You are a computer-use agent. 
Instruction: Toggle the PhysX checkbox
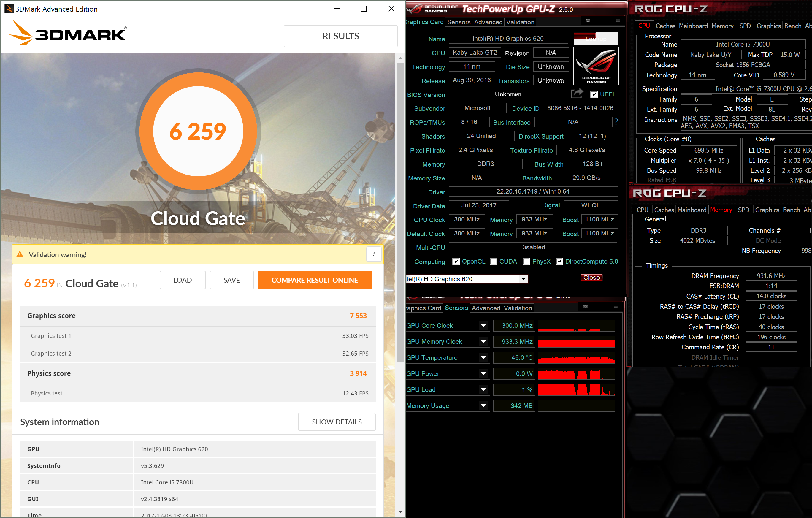point(526,262)
